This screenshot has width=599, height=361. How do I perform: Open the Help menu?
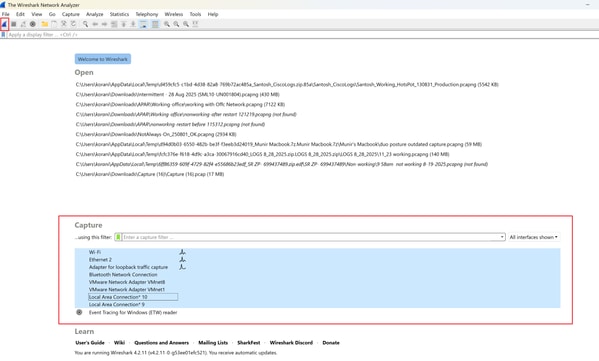pos(213,14)
